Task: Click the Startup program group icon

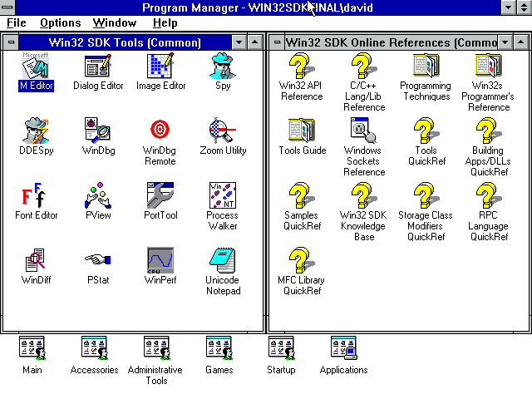Action: point(281,348)
